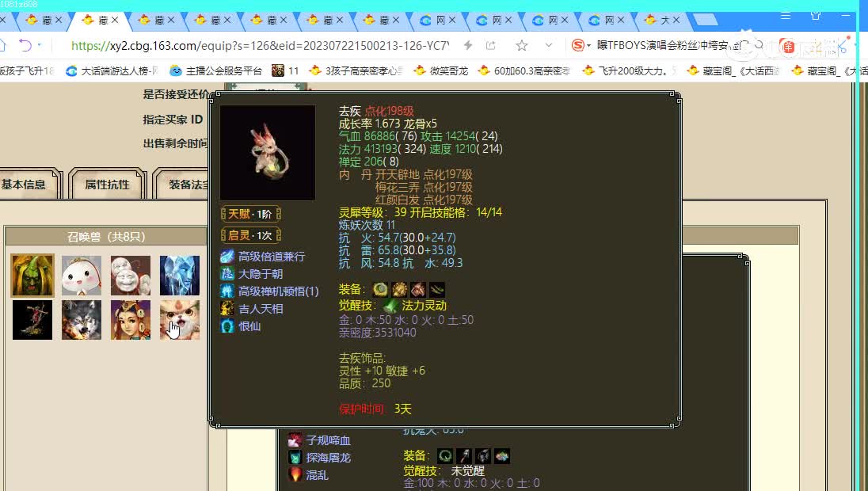Click the 混乱 skill icon
This screenshot has height=491, width=868.
tap(295, 474)
